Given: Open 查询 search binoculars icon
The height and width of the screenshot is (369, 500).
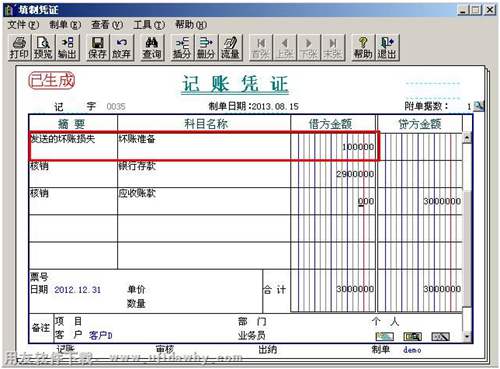Looking at the screenshot, I should tap(152, 48).
